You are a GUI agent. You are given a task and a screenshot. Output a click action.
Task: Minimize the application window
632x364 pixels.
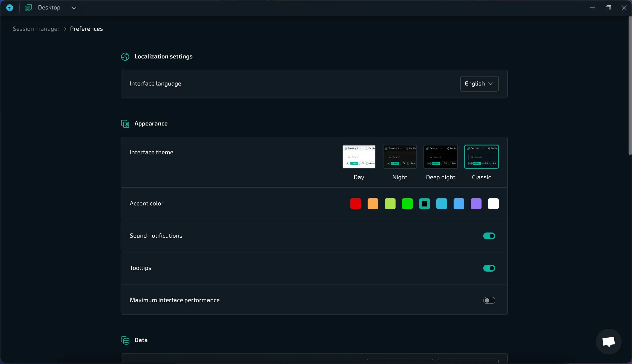pos(592,8)
